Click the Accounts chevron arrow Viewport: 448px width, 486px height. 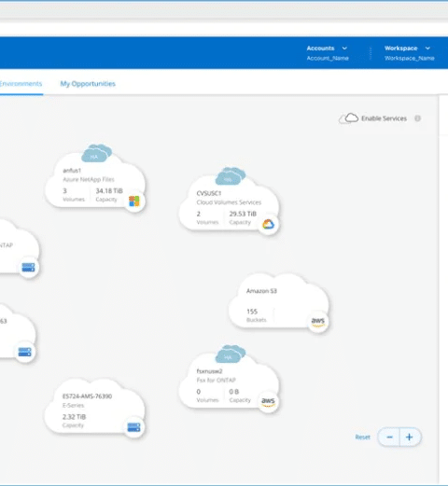point(344,49)
